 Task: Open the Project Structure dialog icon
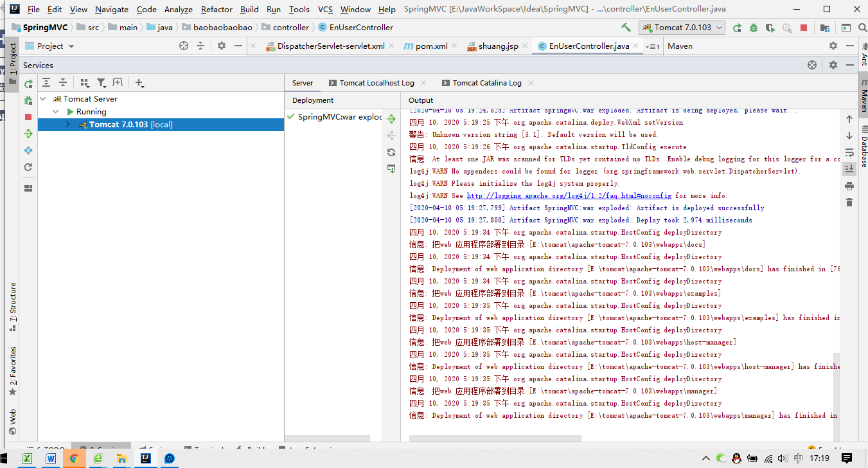pos(825,28)
